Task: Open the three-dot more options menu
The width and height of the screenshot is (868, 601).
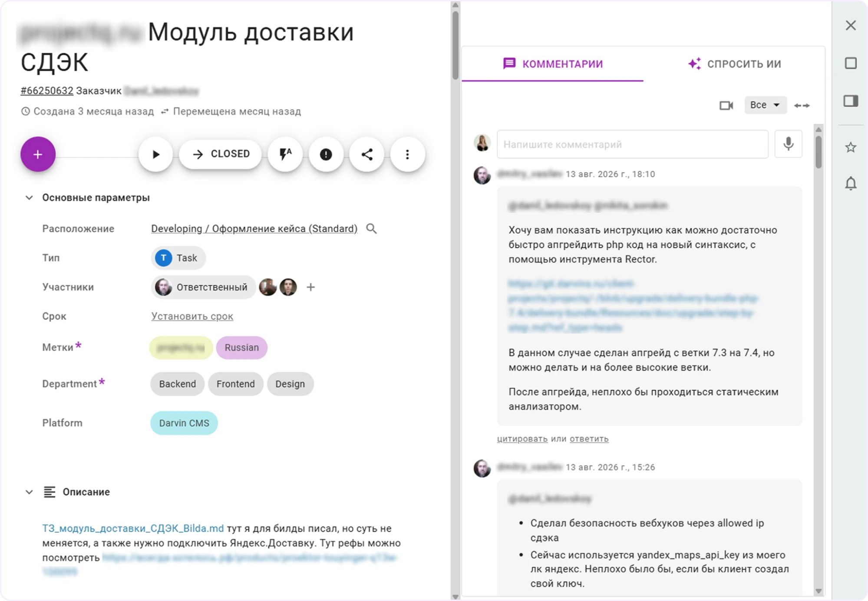Action: [x=407, y=154]
